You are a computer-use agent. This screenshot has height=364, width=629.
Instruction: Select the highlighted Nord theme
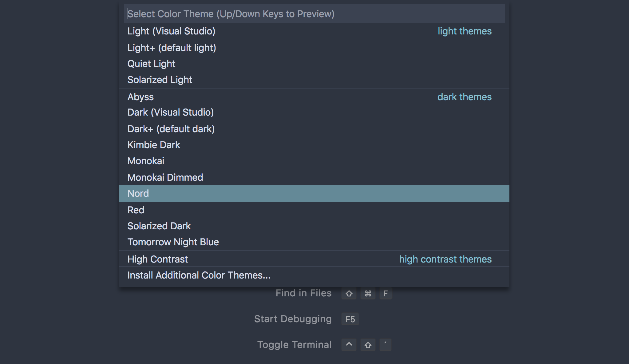[x=314, y=193]
